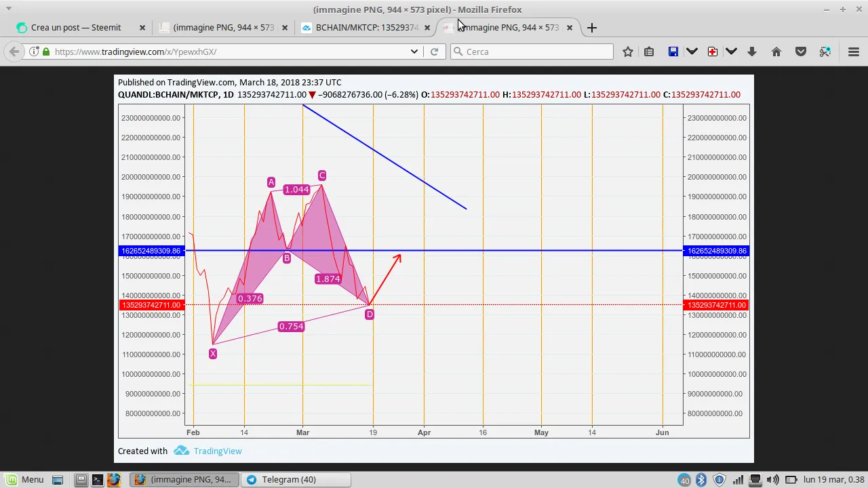Click the blue floppy disk save icon

[673, 52]
